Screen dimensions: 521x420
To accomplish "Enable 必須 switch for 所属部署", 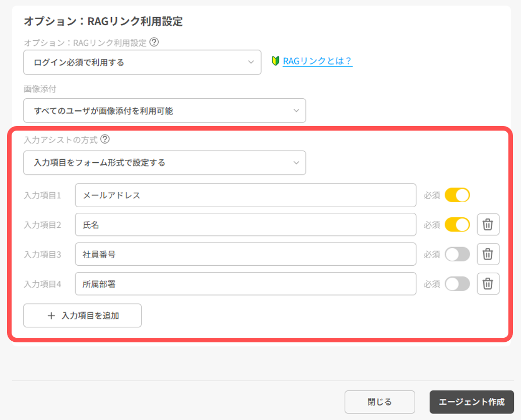I will (457, 284).
